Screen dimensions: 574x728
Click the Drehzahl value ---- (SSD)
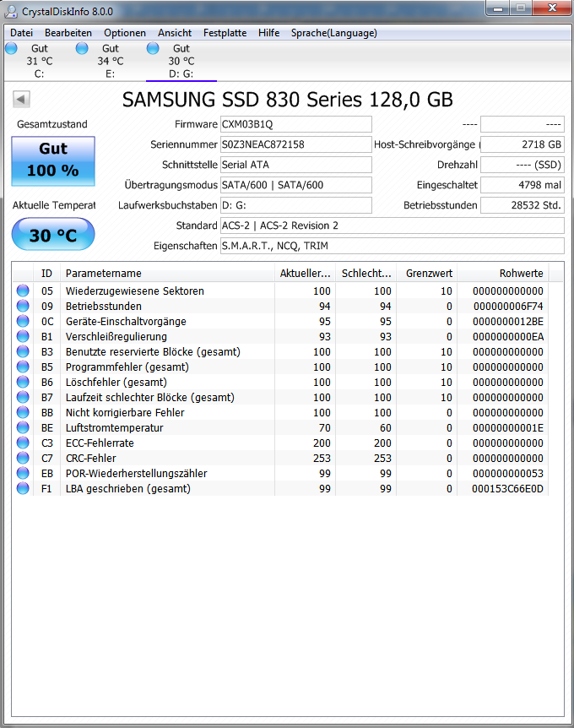click(x=523, y=165)
